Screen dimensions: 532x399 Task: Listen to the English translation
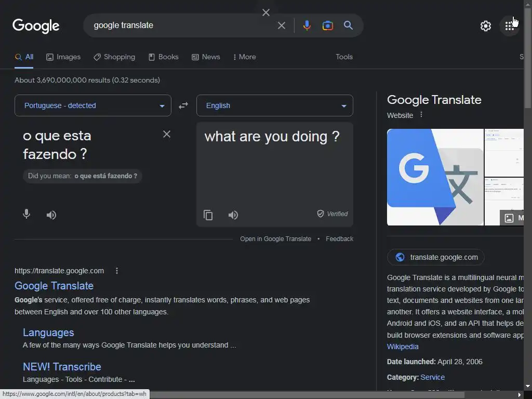tap(233, 215)
